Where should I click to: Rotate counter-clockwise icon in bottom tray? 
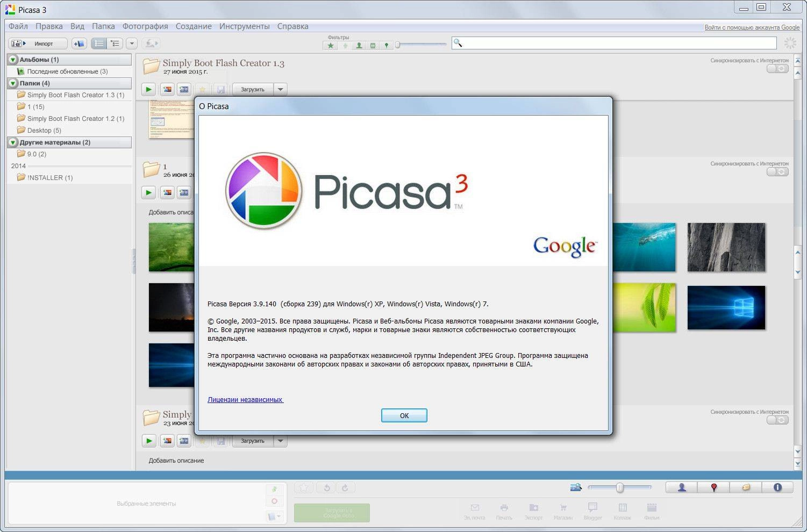coord(326,488)
